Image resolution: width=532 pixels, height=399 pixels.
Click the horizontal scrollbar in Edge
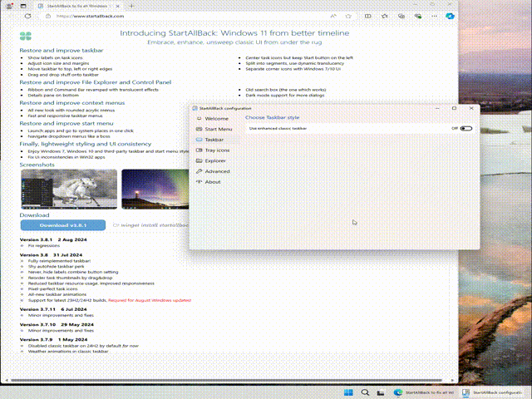pos(227,380)
